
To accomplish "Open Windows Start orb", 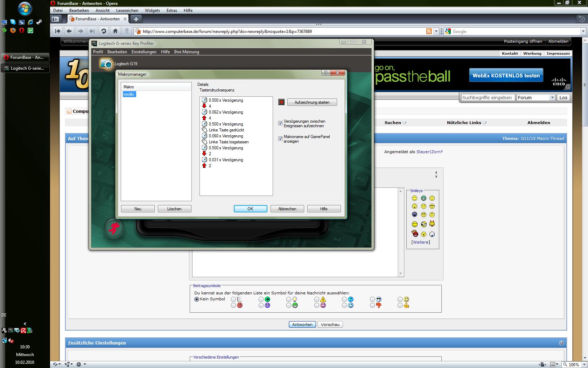I will point(25,8).
